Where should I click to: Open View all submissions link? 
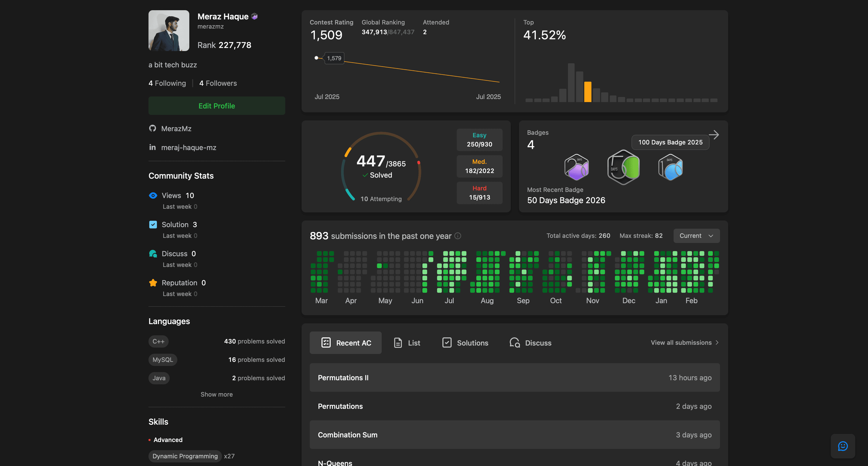pos(684,342)
